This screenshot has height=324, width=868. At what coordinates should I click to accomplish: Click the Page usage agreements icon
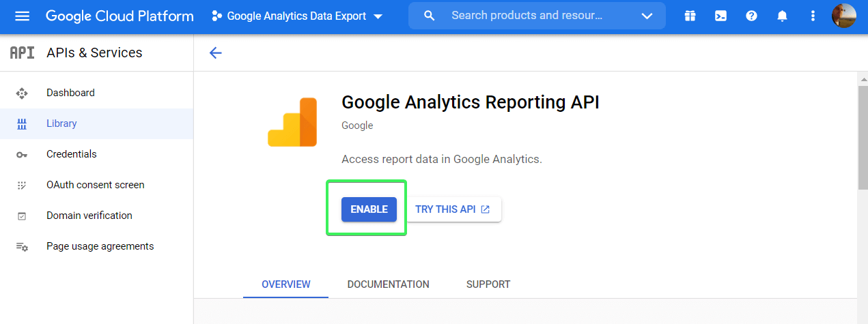[x=21, y=247]
